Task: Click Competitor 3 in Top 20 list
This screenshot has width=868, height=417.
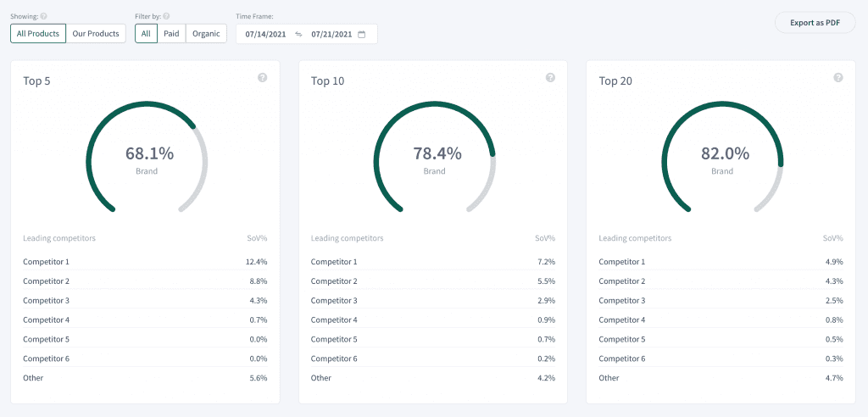Action: pyautogui.click(x=622, y=301)
